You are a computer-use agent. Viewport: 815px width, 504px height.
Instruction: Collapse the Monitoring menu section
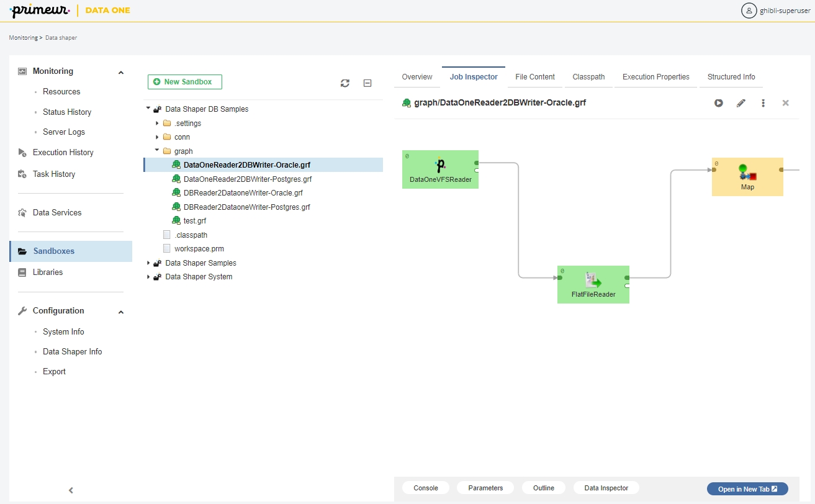point(121,72)
